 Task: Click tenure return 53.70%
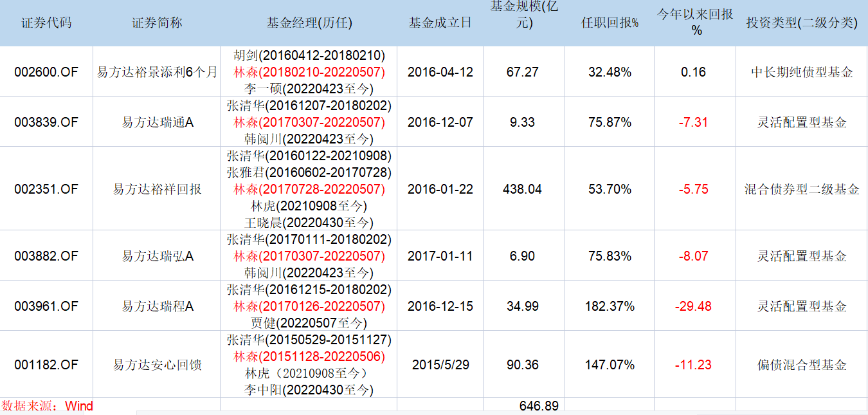pos(610,189)
